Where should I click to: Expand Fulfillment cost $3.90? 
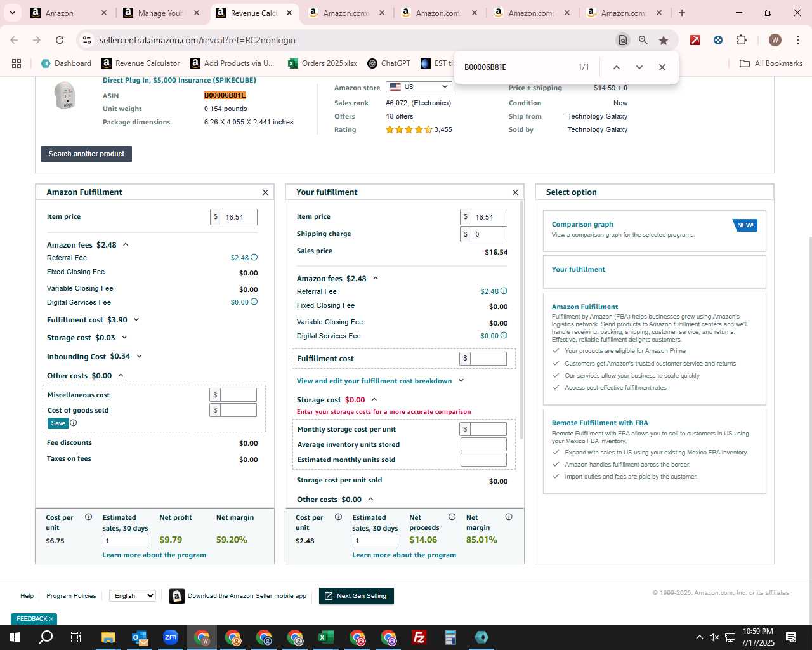click(136, 320)
